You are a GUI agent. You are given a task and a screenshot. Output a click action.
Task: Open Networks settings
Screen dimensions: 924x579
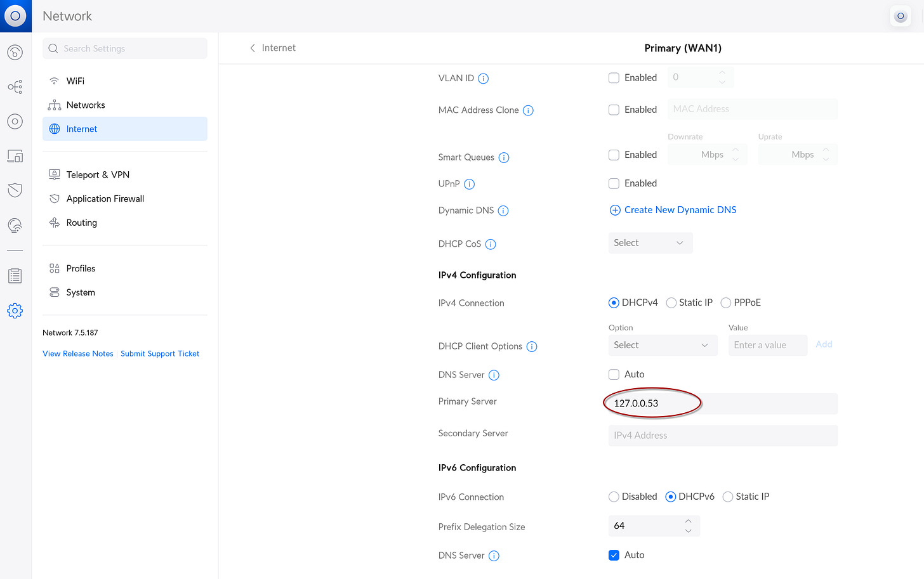click(x=125, y=105)
